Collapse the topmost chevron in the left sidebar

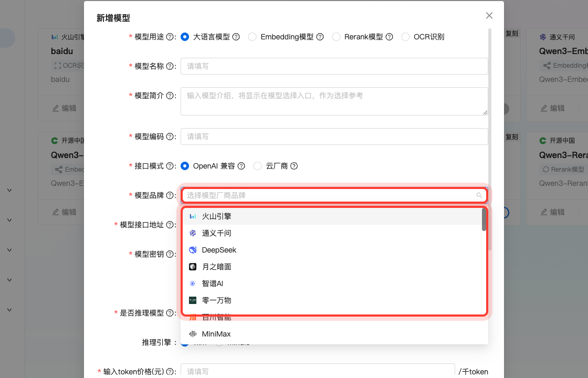click(9, 190)
